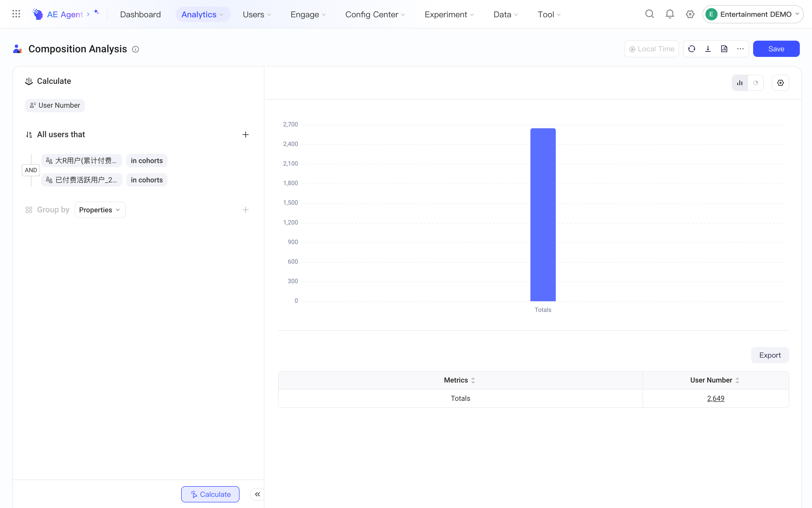Screen dimensions: 812x508
Task: Toggle the AND logic operator
Action: coord(31,170)
